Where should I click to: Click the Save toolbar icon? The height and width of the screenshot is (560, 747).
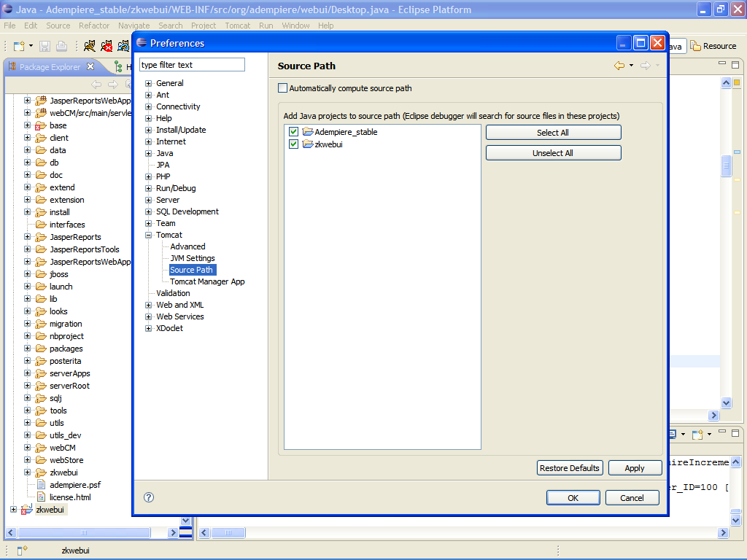click(44, 46)
